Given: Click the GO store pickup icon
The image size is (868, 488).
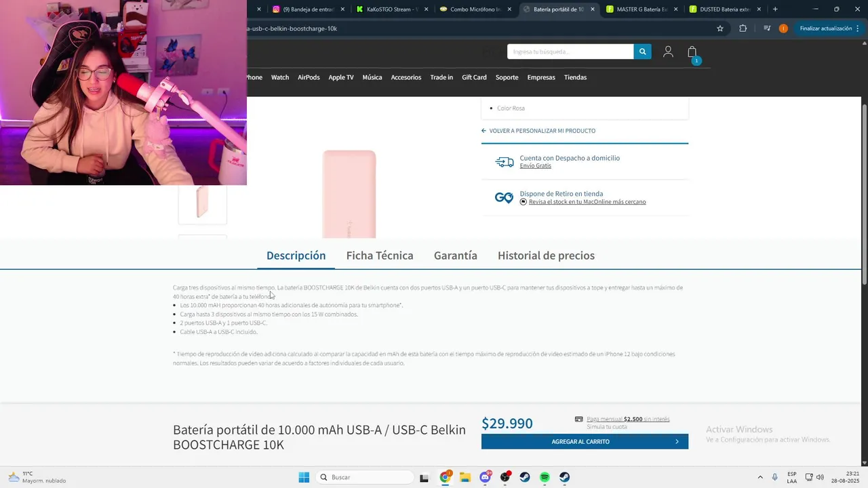Looking at the screenshot, I should (504, 197).
